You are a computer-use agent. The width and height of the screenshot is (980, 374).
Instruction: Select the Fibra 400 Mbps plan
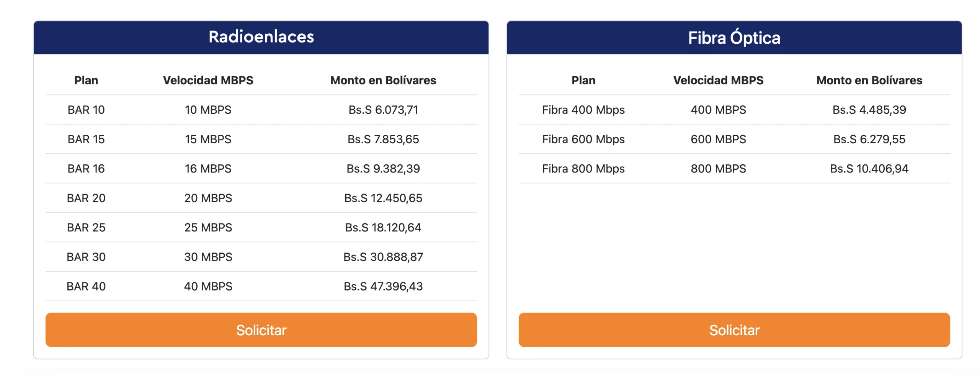point(583,110)
